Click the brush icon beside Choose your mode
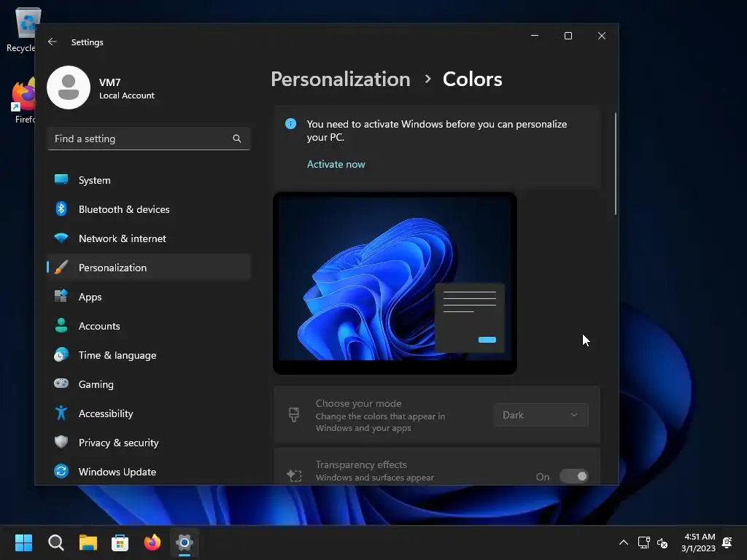This screenshot has width=747, height=560. (294, 415)
